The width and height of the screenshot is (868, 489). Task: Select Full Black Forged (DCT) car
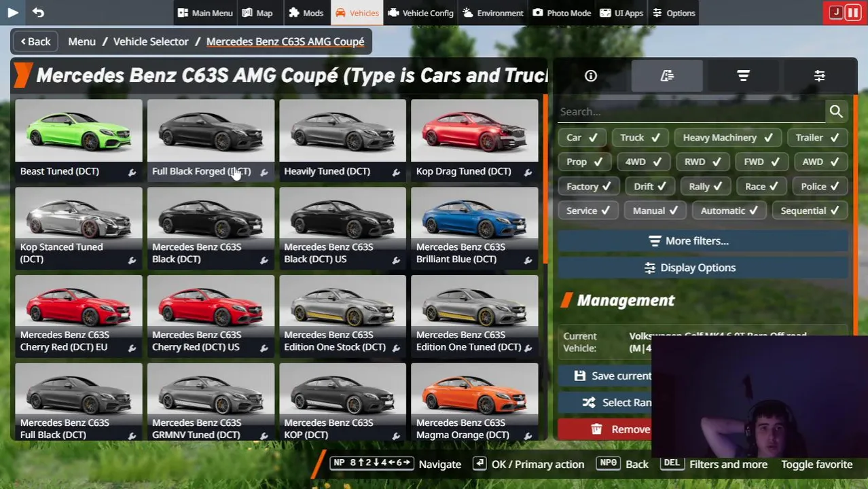click(x=211, y=140)
